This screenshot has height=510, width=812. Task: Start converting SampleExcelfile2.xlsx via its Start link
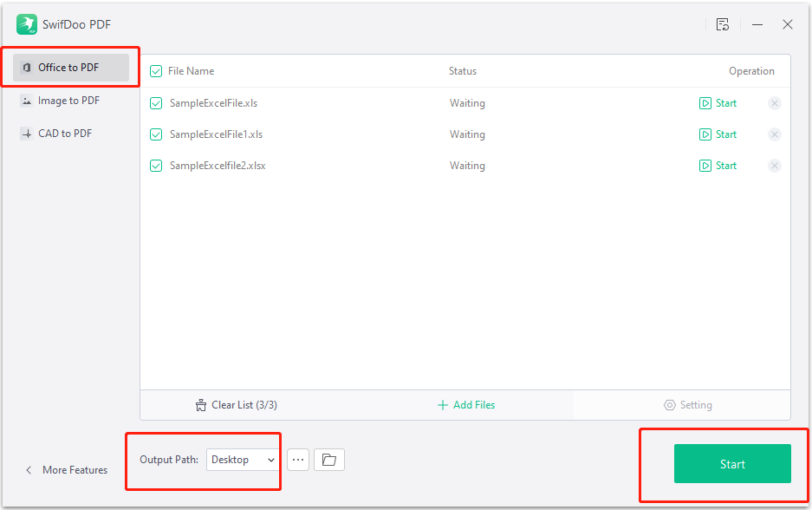tap(718, 165)
